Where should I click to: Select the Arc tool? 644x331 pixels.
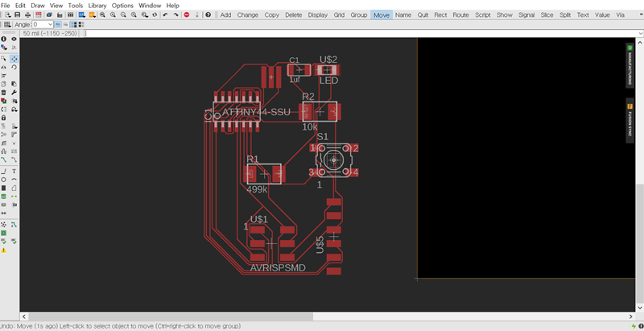(14, 180)
